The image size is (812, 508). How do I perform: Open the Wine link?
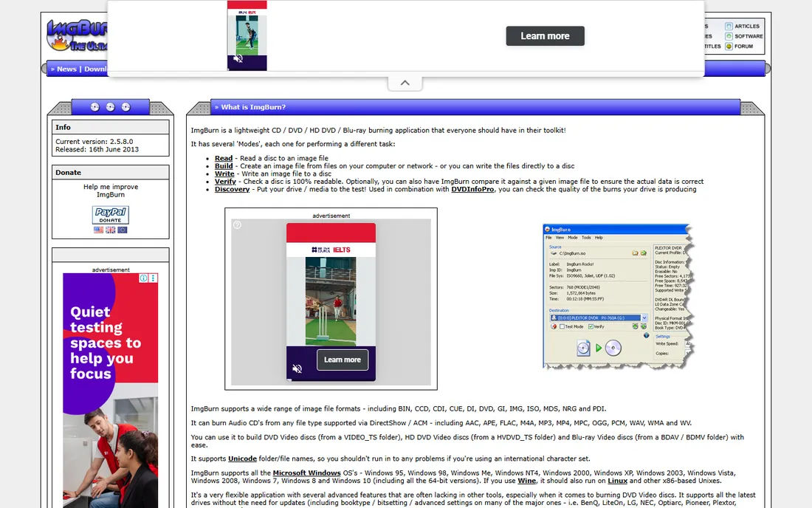pos(526,481)
